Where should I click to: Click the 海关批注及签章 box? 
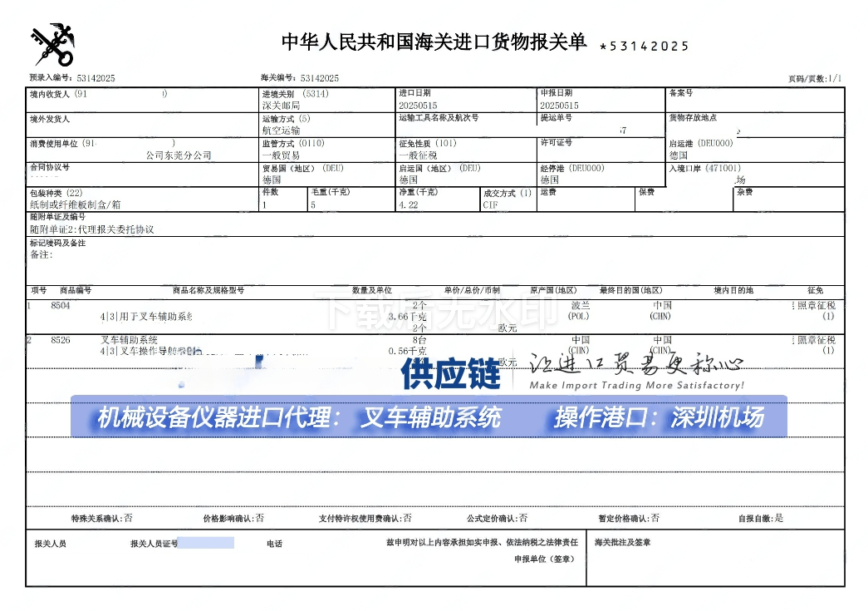(714, 558)
